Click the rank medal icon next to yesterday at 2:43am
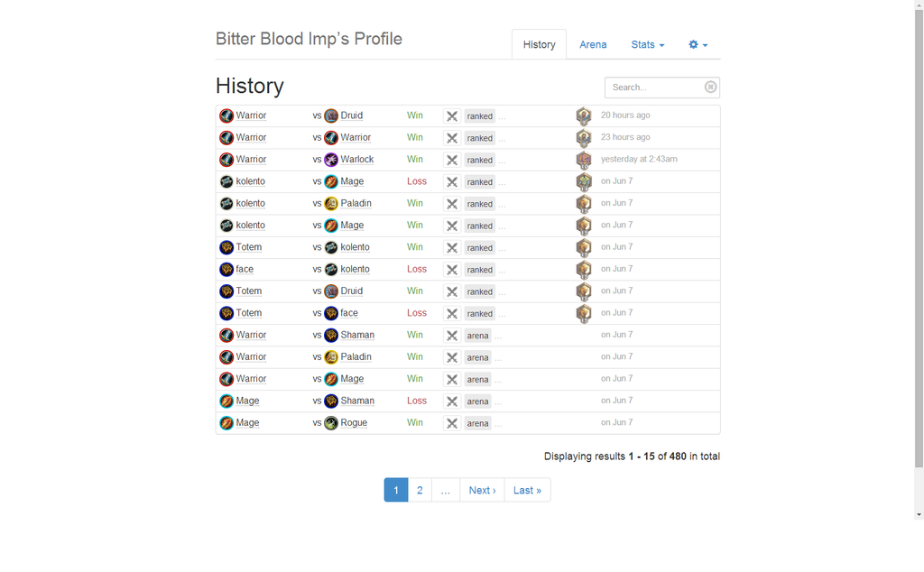The width and height of the screenshot is (924, 572). pyautogui.click(x=584, y=160)
